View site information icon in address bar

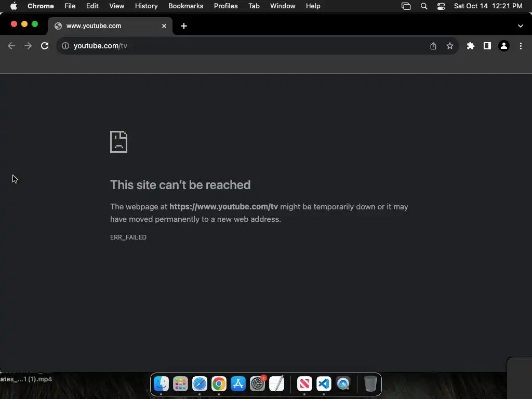click(65, 46)
